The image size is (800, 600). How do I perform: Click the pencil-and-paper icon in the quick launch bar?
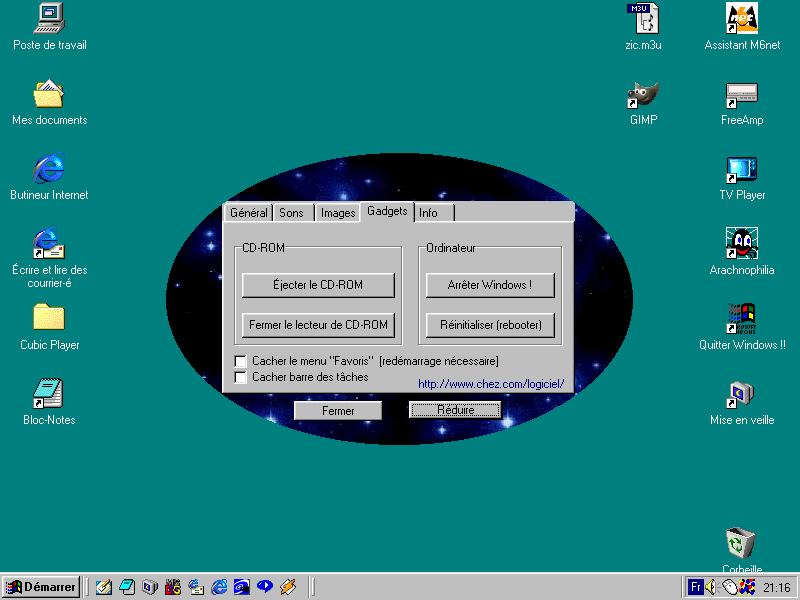click(104, 587)
